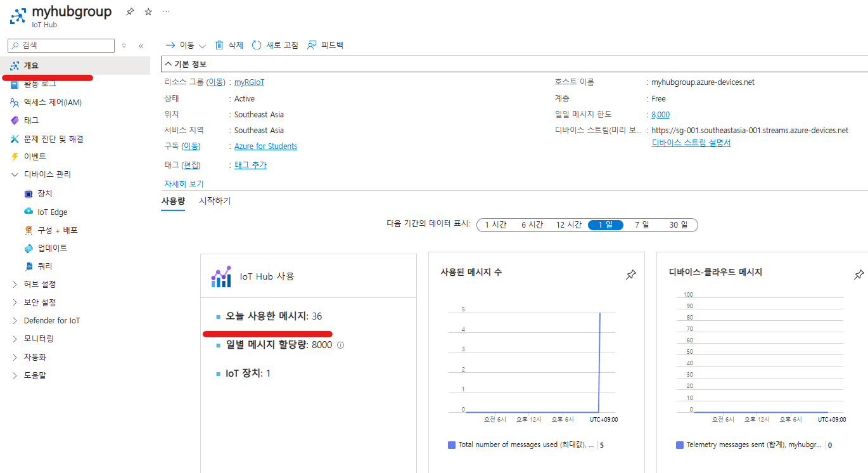Expand the Defender for IoT section
Screen dimensions: 868x473
click(x=15, y=320)
